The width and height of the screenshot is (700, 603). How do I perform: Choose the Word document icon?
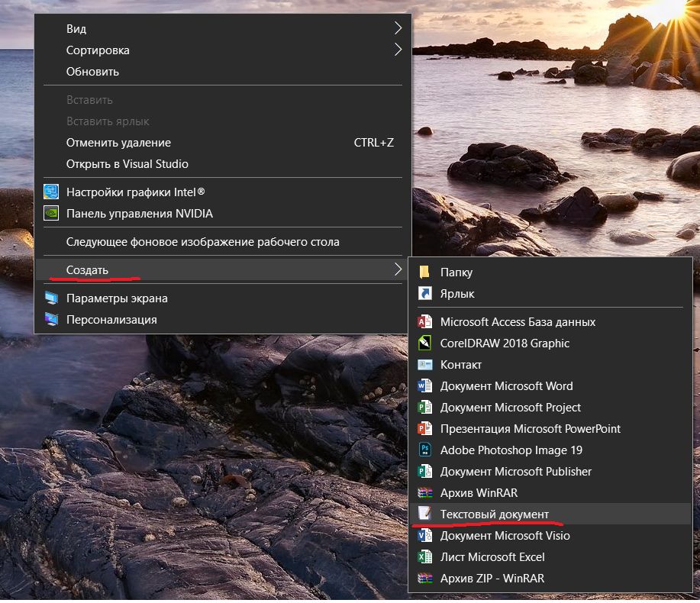click(x=424, y=385)
